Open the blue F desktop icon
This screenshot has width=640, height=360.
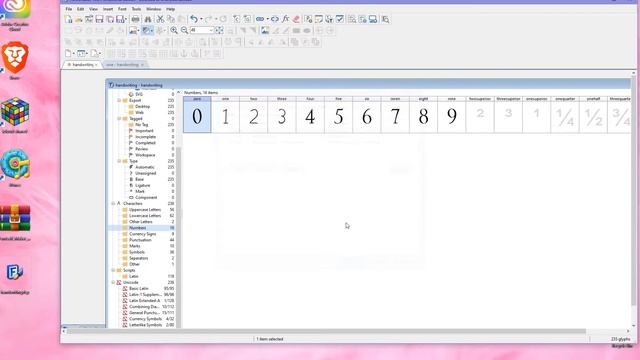click(15, 272)
